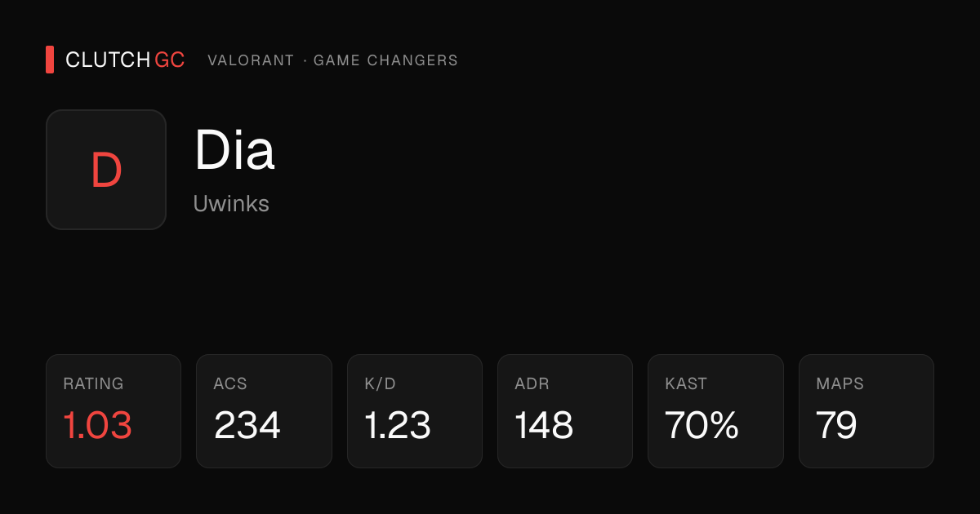This screenshot has height=514, width=980.
Task: Select the 70% KAST value
Action: (702, 425)
